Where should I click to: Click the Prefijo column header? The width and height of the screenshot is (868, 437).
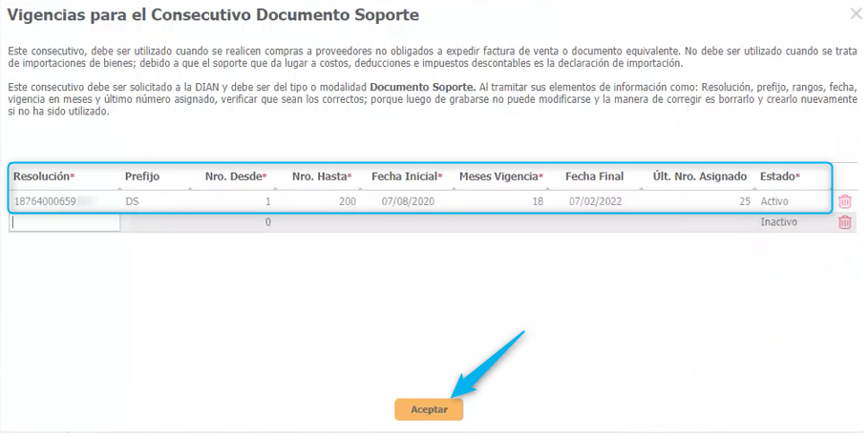[142, 177]
